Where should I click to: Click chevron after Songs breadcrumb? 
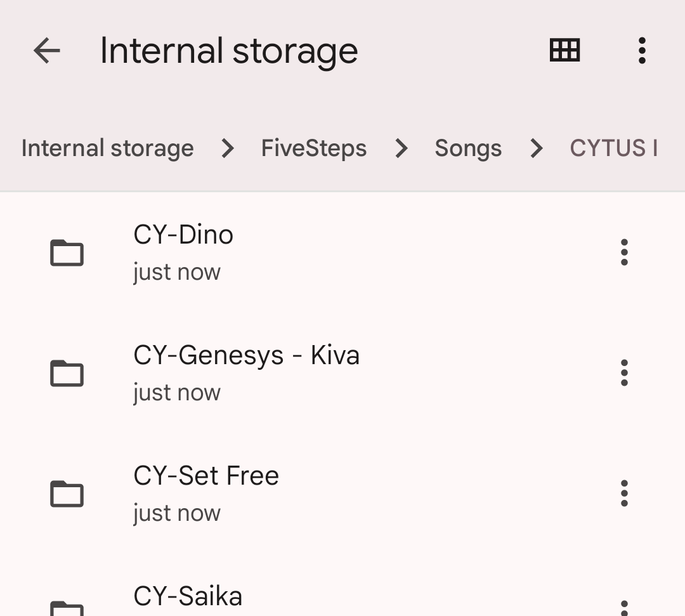tap(537, 148)
